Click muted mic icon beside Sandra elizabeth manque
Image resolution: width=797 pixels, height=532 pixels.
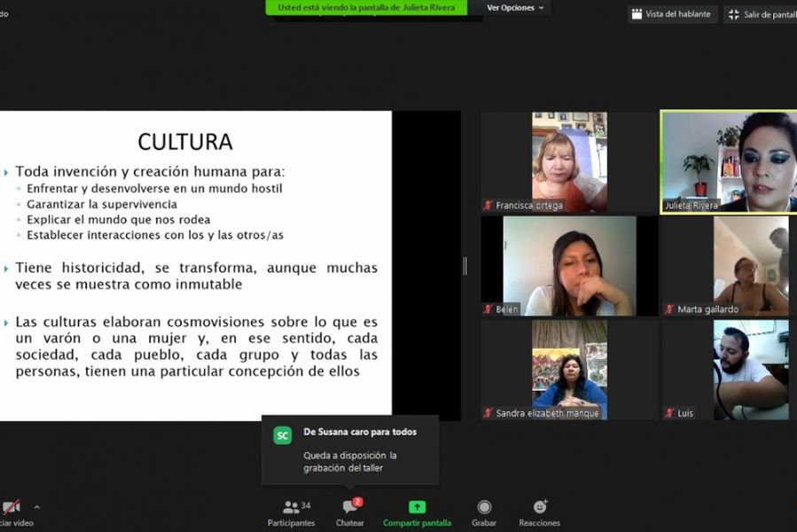pyautogui.click(x=488, y=413)
